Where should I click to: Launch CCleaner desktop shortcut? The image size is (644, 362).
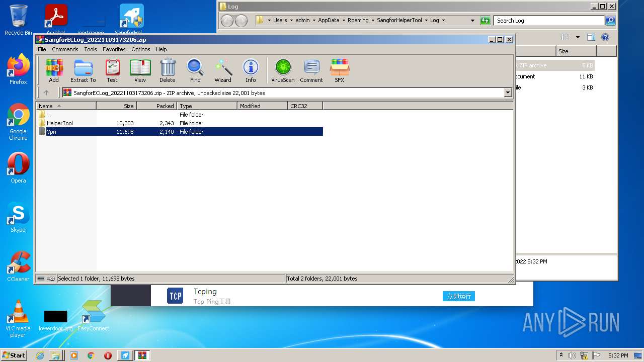coord(18,266)
